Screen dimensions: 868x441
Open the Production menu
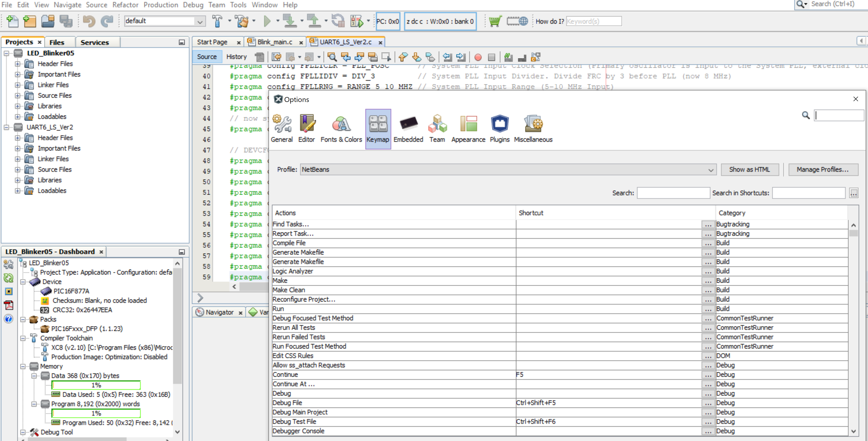coord(161,5)
